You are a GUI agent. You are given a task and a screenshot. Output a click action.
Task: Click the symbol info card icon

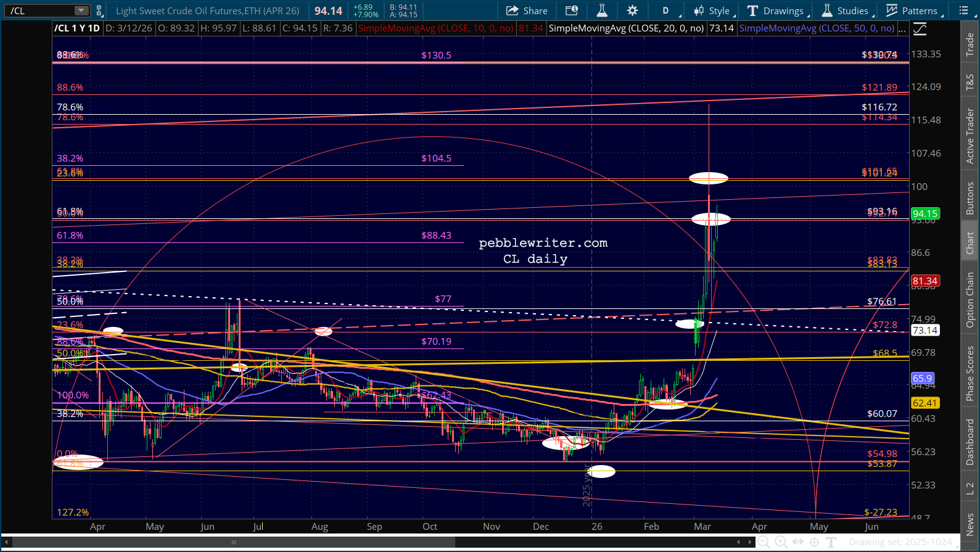coord(572,10)
